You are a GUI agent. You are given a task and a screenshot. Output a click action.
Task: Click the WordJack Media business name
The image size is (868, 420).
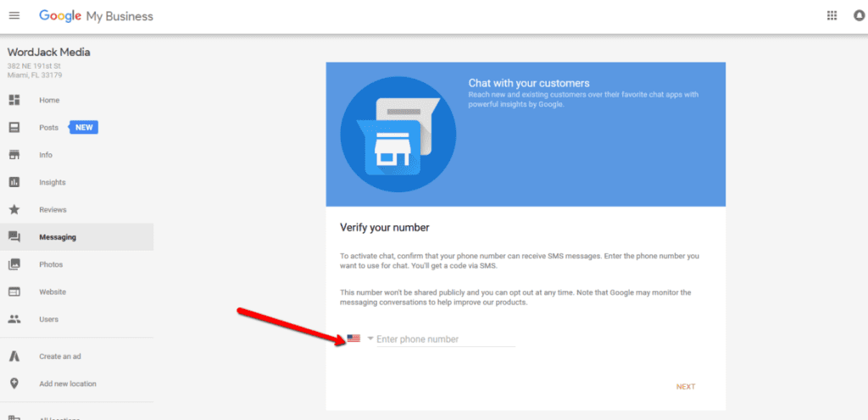[48, 52]
